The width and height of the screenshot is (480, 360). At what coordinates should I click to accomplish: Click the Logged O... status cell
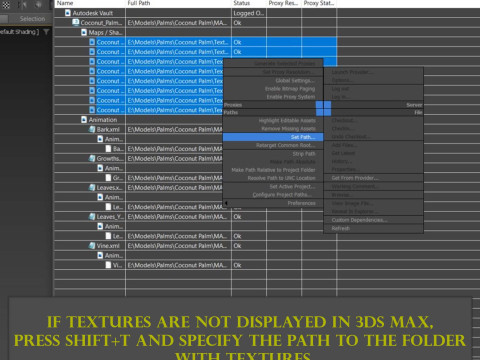click(249, 13)
